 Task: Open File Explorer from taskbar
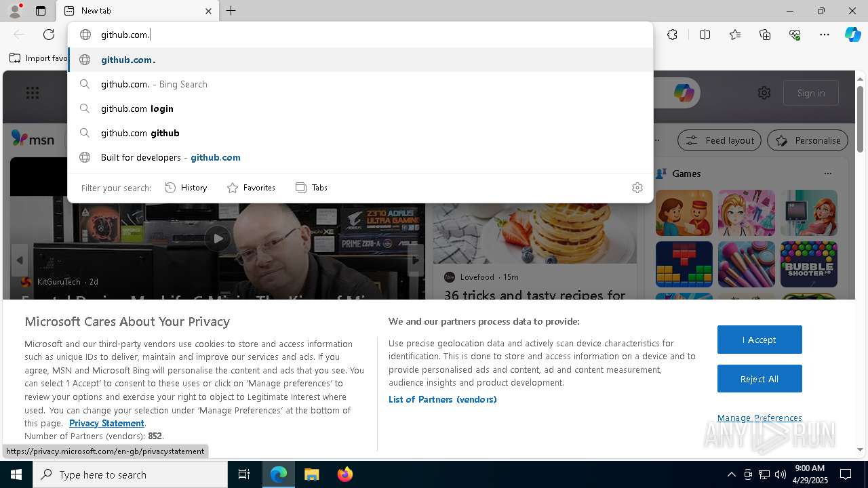[311, 474]
